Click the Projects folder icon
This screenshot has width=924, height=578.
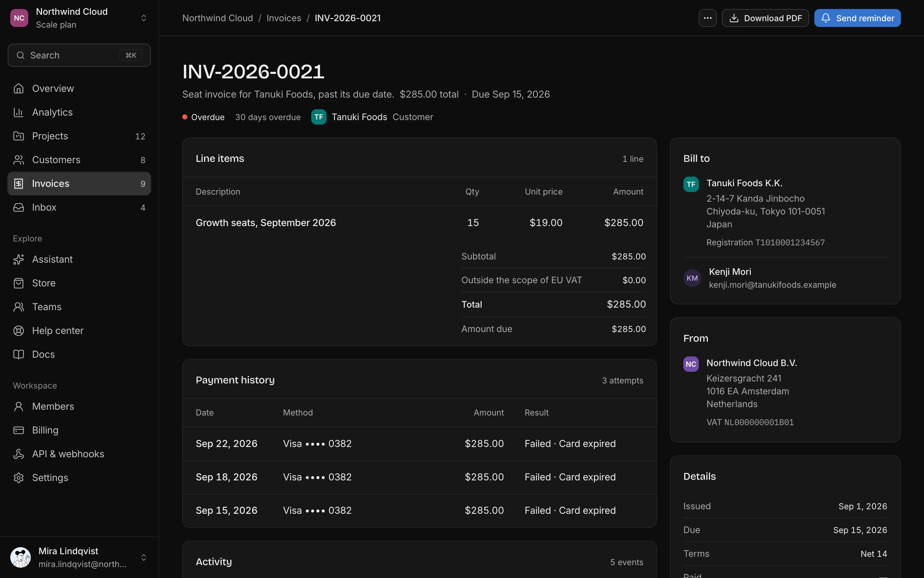click(x=18, y=136)
